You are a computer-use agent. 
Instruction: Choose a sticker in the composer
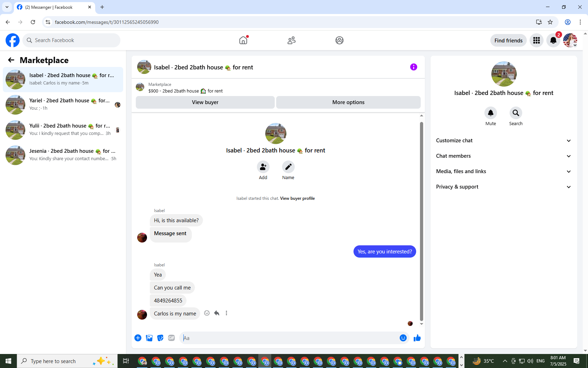[x=160, y=338]
